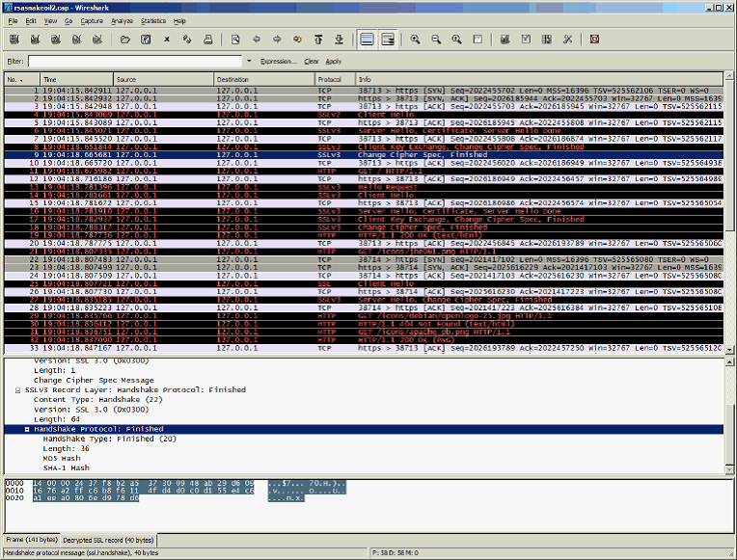Jump to the first packet icon

tap(318, 40)
